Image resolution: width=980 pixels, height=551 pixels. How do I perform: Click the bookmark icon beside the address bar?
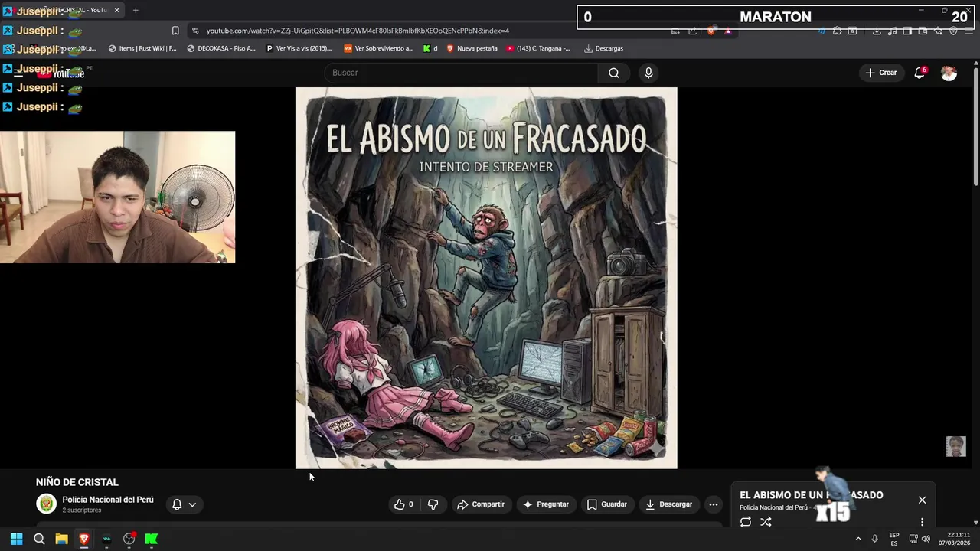coord(175,31)
